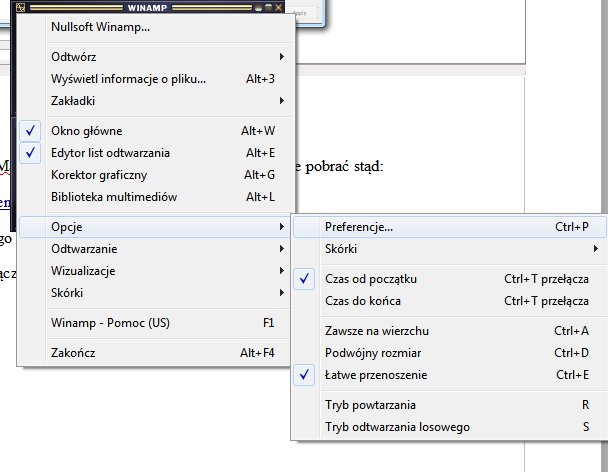Expand the Wizualizacje submenu
608x472 pixels.
(x=155, y=271)
